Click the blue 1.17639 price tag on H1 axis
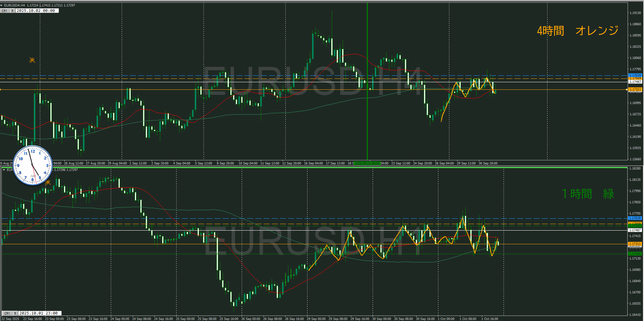 click(635, 218)
